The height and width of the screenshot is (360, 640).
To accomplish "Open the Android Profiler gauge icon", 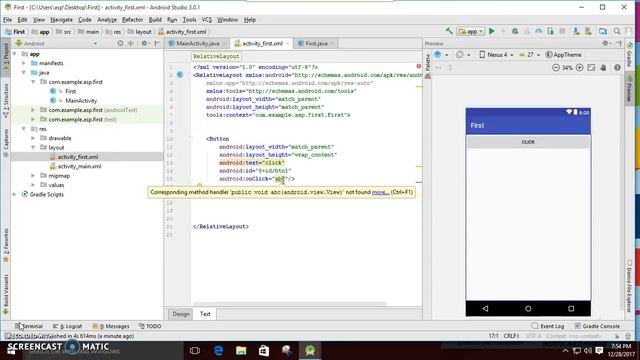I will [x=539, y=31].
